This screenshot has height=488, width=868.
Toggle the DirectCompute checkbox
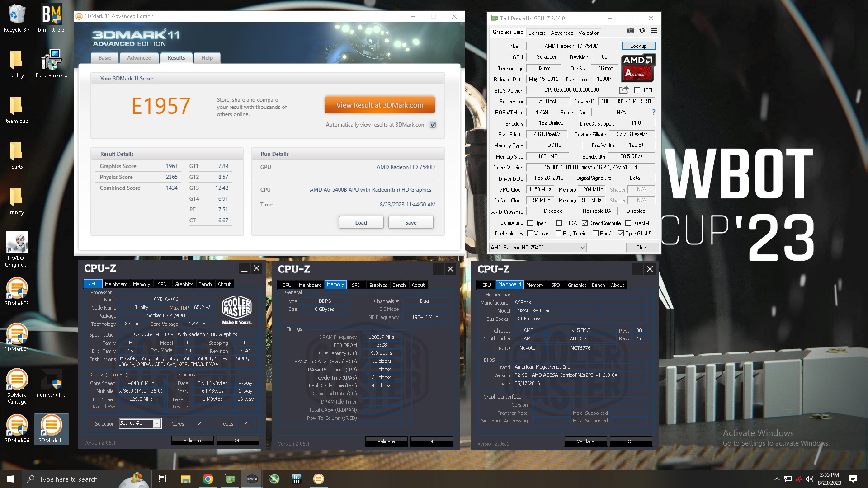pyautogui.click(x=585, y=223)
